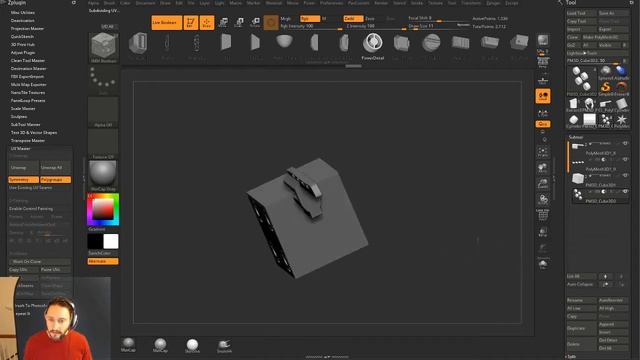Toggle visibility eye of first subtool
The image size is (640, 360).
click(625, 144)
